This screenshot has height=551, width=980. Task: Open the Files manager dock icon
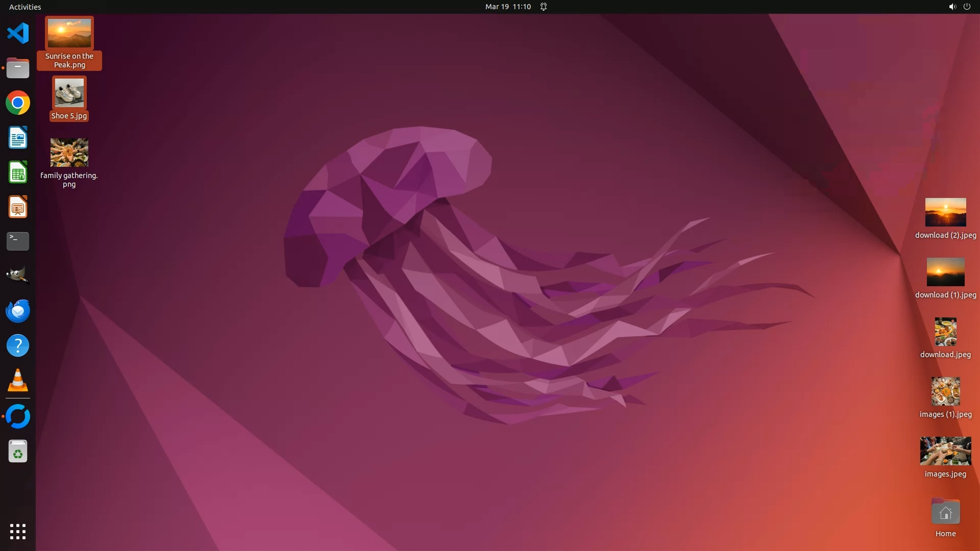point(18,68)
